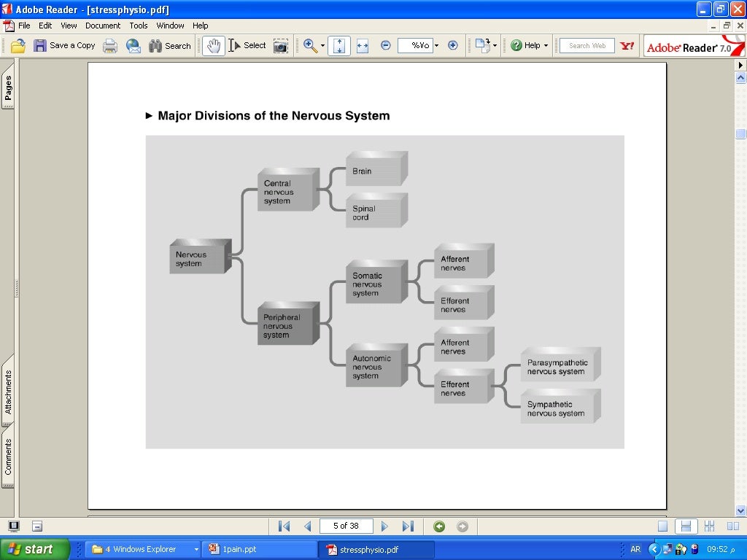
Task: Click the vertical scrollbar thumb
Action: point(741,134)
